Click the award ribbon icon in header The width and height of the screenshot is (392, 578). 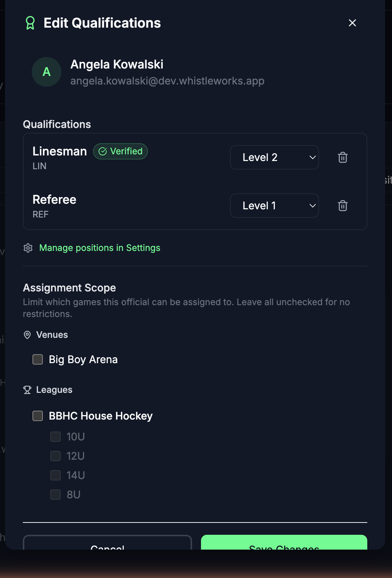(x=30, y=23)
